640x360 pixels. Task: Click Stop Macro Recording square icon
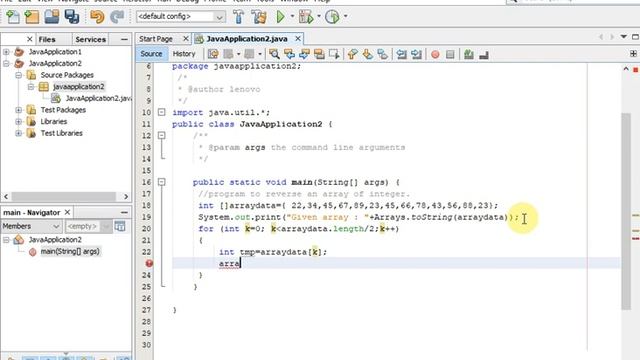pos(450,54)
